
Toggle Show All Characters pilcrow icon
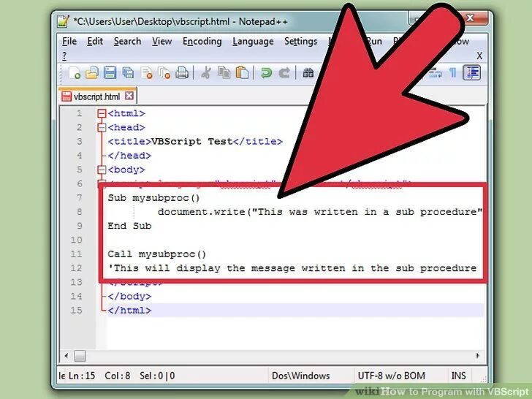[x=452, y=72]
